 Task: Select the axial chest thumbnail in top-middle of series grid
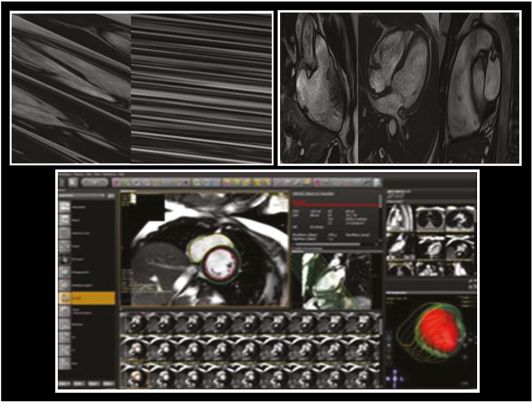click(431, 218)
